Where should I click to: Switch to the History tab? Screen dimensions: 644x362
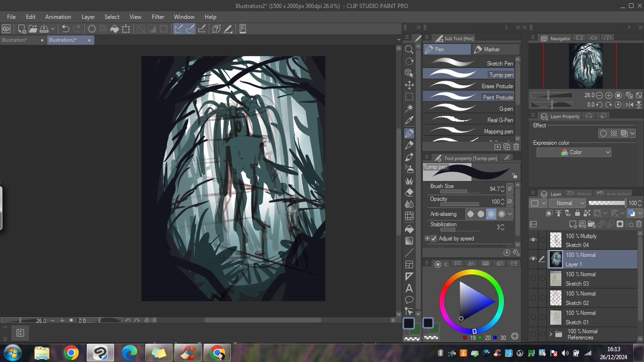coord(584,194)
